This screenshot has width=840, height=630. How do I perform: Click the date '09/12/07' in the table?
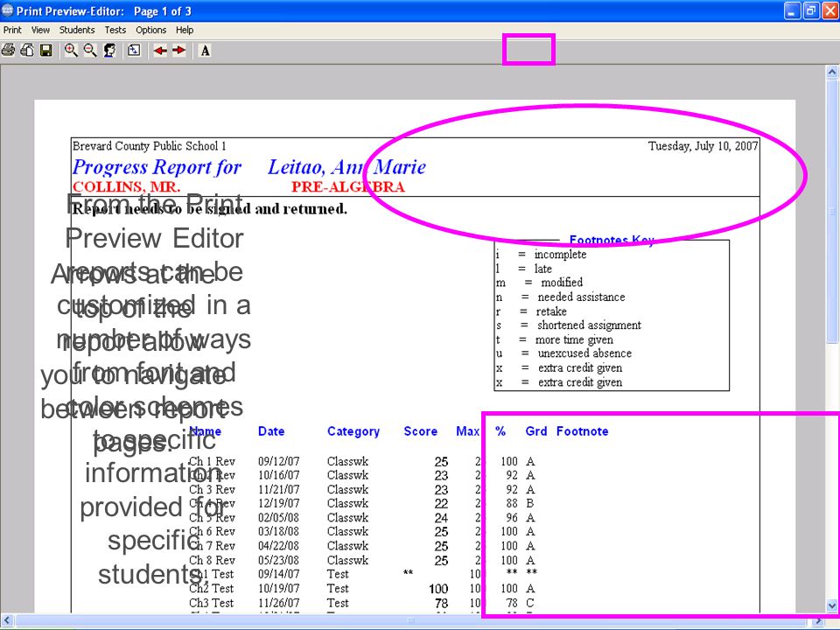click(278, 461)
